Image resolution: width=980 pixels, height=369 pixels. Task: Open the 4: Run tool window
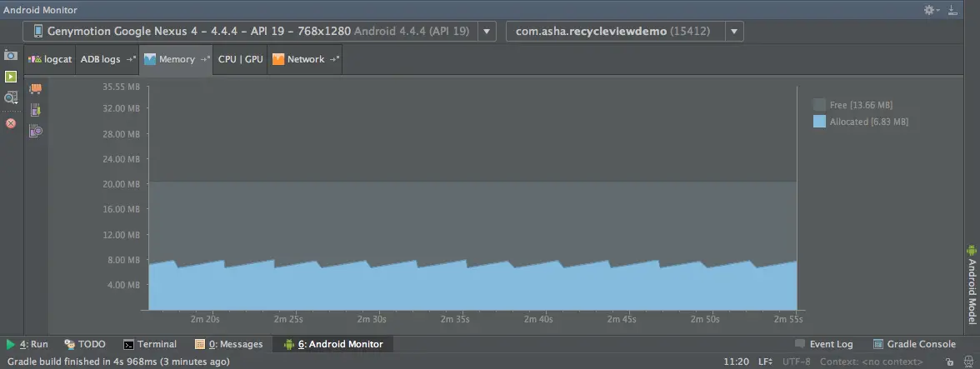click(27, 344)
